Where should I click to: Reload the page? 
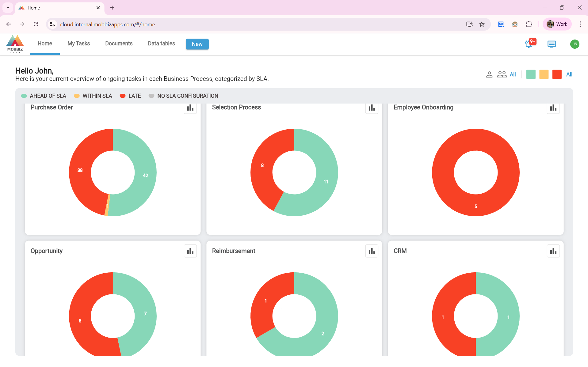(36, 24)
